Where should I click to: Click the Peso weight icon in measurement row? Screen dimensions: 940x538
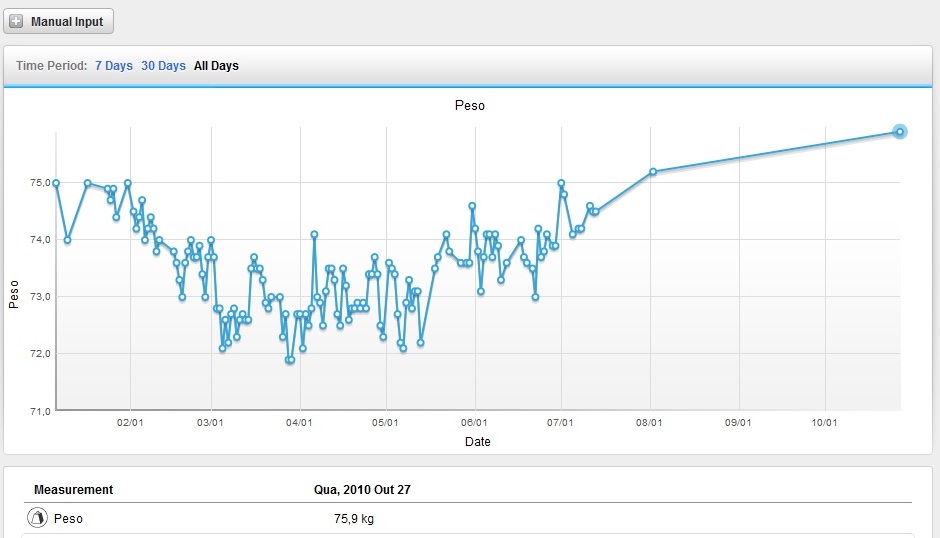click(37, 518)
